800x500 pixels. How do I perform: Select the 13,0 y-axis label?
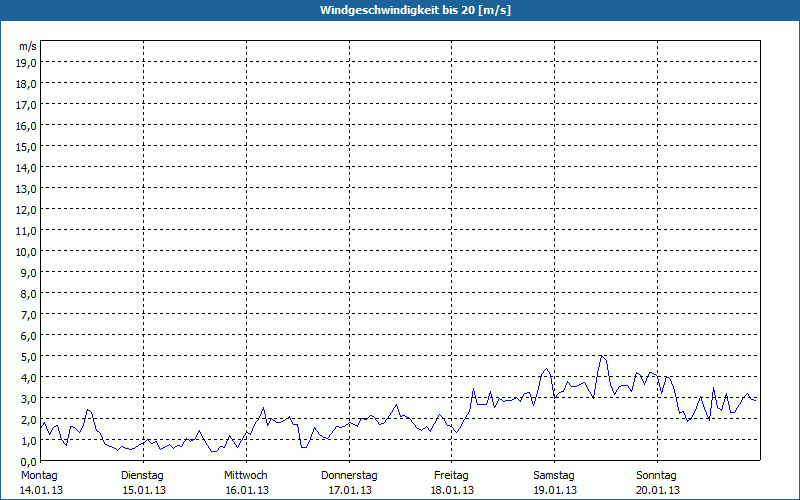coord(26,189)
